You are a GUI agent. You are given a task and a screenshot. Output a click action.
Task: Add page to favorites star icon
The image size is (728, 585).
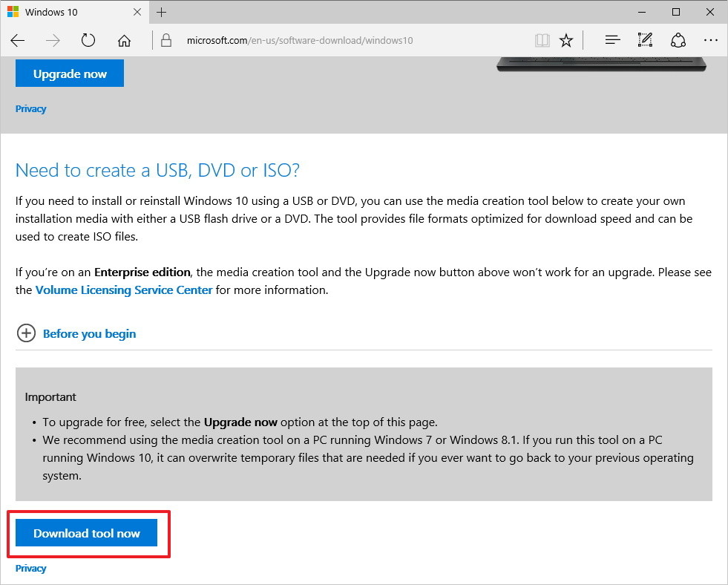pyautogui.click(x=566, y=40)
